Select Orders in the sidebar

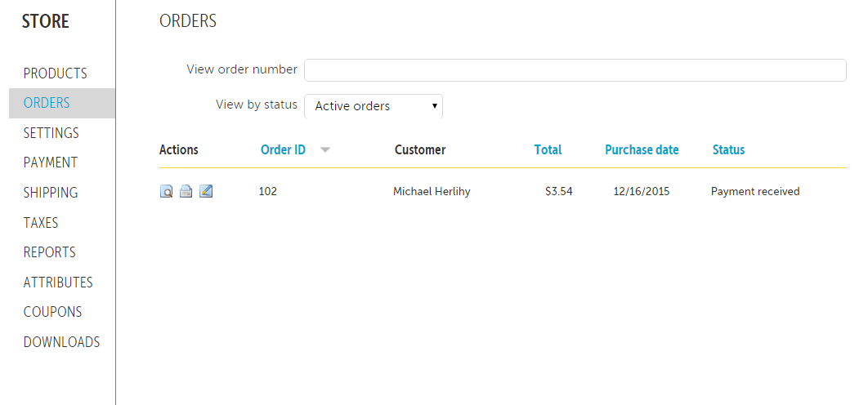47,104
